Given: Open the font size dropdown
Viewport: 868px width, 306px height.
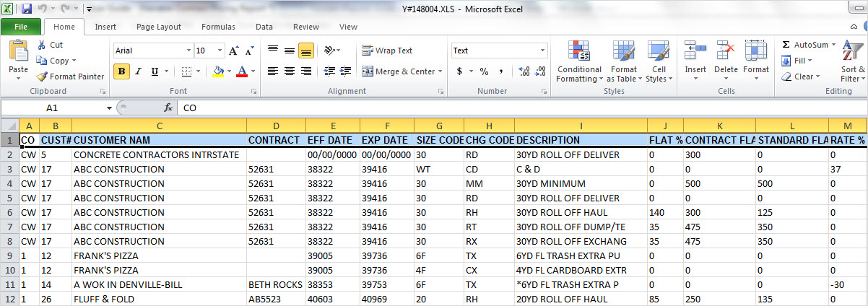Looking at the screenshot, I should pyautogui.click(x=220, y=51).
